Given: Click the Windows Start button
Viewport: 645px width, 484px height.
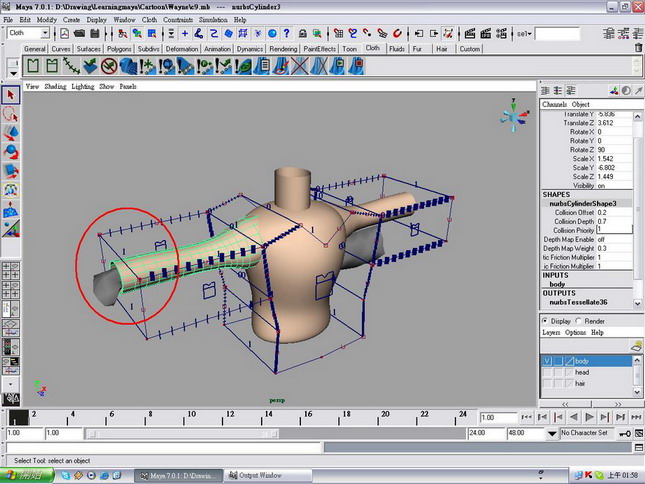Looking at the screenshot, I should click(27, 475).
